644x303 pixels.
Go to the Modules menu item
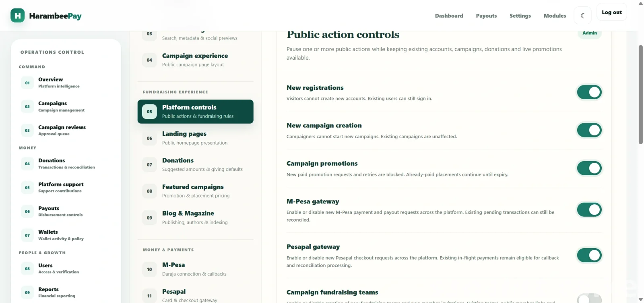coord(555,16)
